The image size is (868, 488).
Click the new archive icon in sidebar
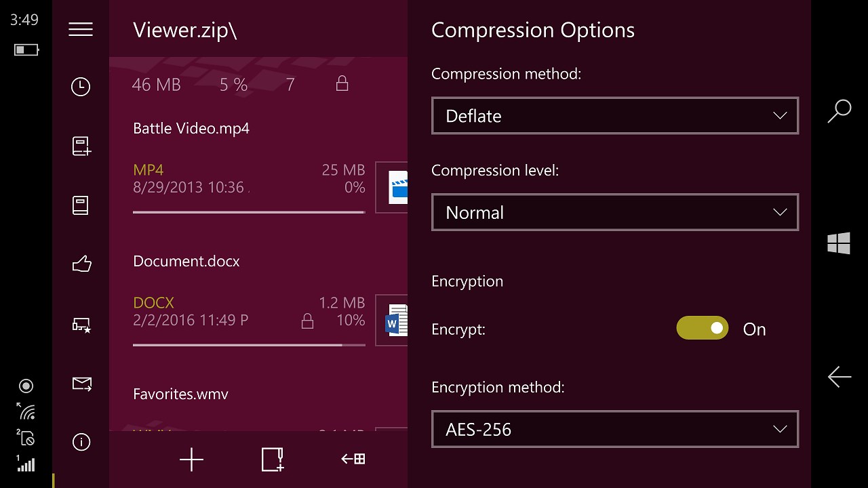click(x=81, y=146)
